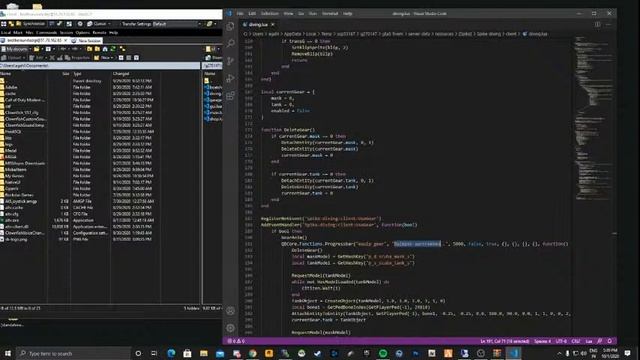
Task: Click Lua language mode status item
Action: [x=589, y=341]
